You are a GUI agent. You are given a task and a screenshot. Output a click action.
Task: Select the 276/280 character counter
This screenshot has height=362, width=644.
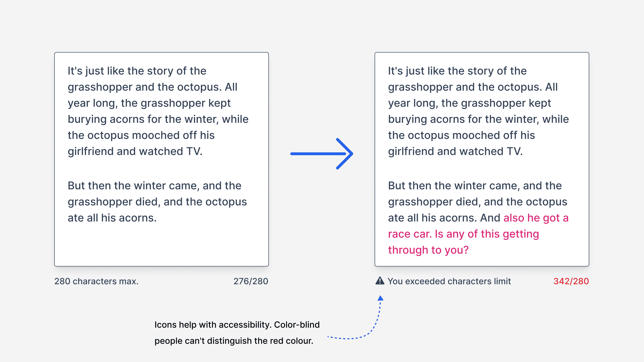coord(251,281)
